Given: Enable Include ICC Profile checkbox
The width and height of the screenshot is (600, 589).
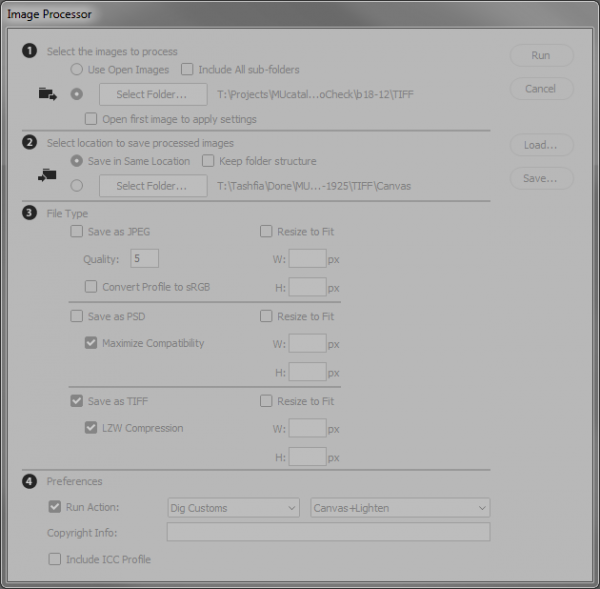Looking at the screenshot, I should click(55, 559).
